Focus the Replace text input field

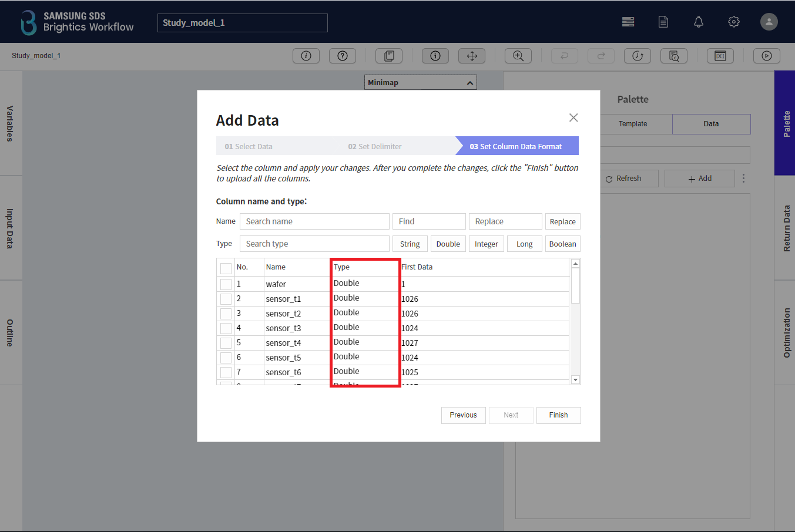[x=506, y=221]
